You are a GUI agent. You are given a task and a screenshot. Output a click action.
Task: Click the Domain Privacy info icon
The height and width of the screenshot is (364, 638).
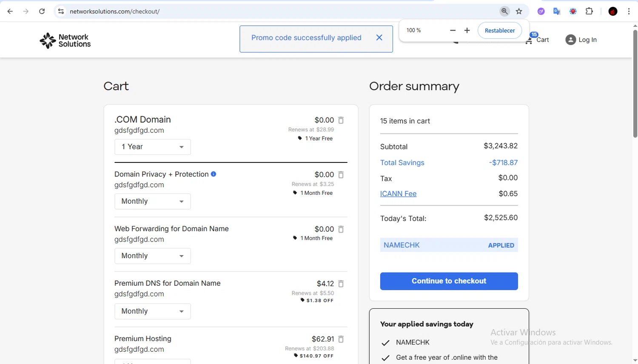pos(214,174)
